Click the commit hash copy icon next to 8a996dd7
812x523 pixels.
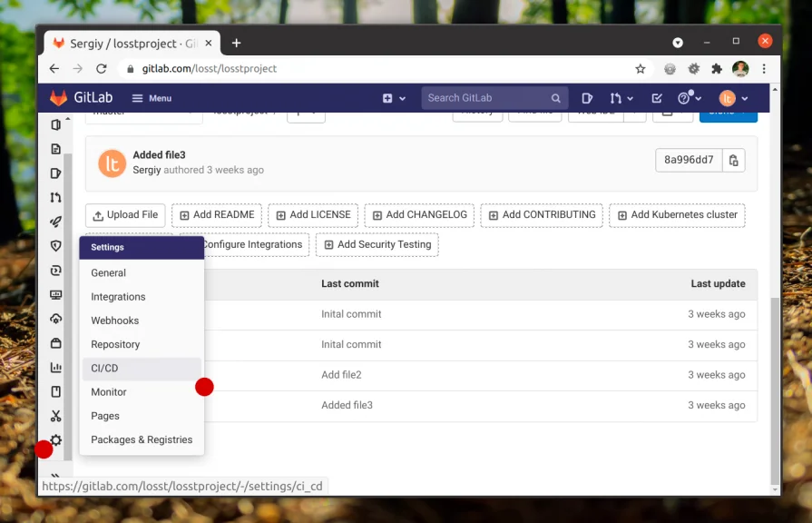tap(733, 160)
